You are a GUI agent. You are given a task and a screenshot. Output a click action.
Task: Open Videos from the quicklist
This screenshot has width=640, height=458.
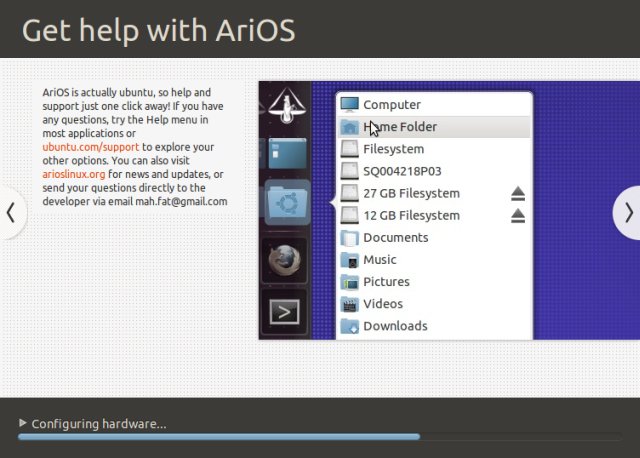point(434,304)
